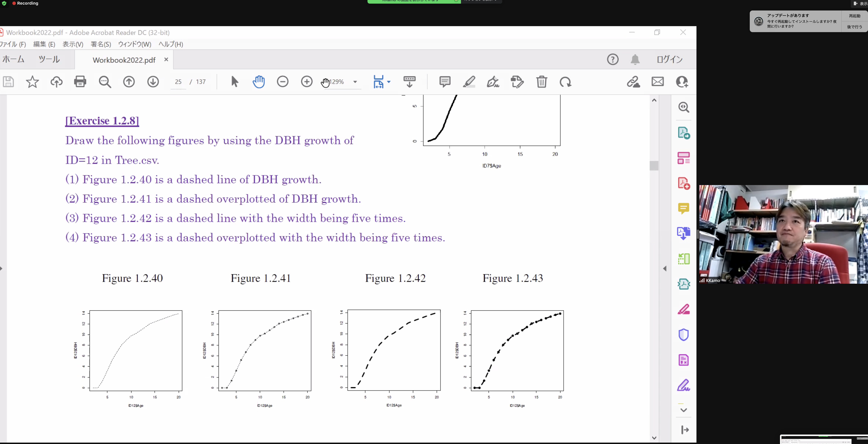Image resolution: width=868 pixels, height=444 pixels.
Task: Switch to the ホーム tab
Action: pos(13,60)
